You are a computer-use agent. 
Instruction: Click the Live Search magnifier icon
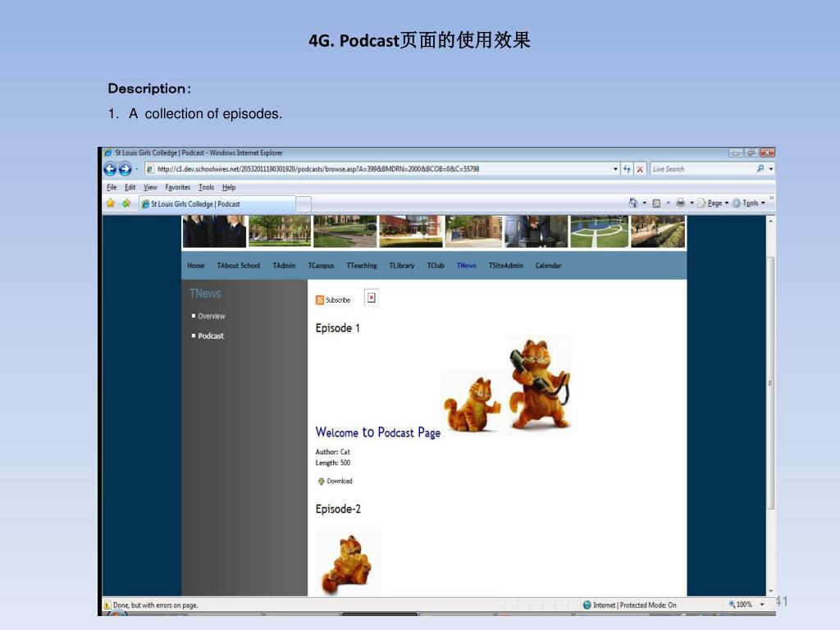(760, 168)
